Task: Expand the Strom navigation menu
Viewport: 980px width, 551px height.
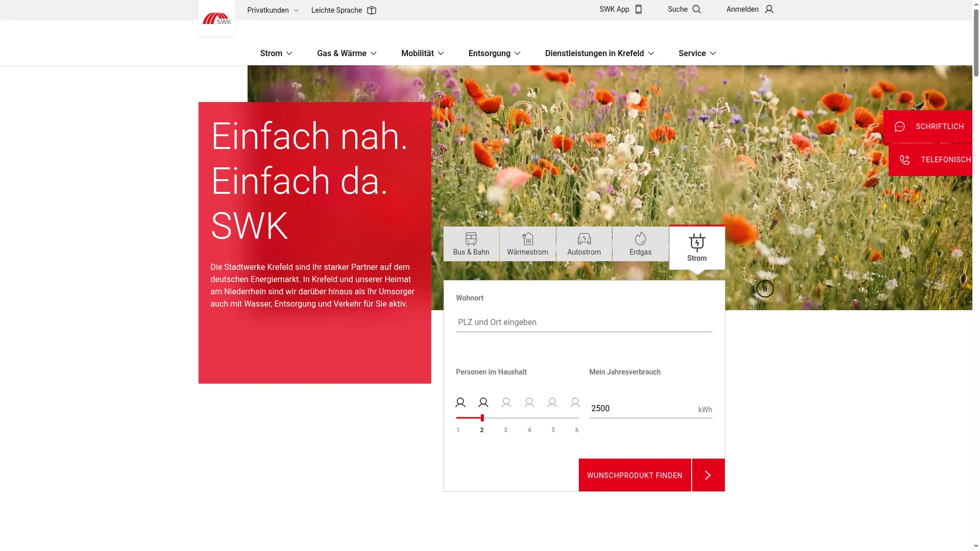Action: point(276,53)
